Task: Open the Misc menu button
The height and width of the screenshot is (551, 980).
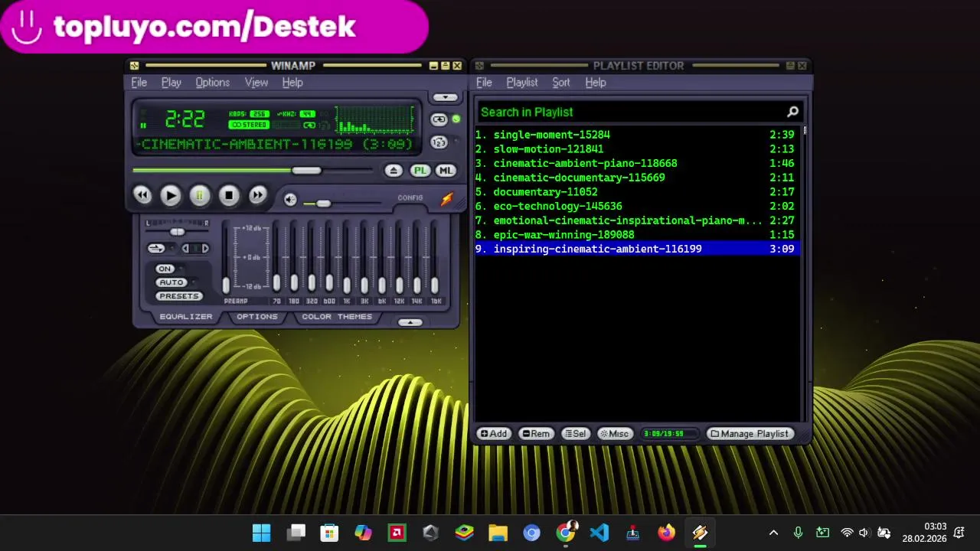Action: coord(615,434)
